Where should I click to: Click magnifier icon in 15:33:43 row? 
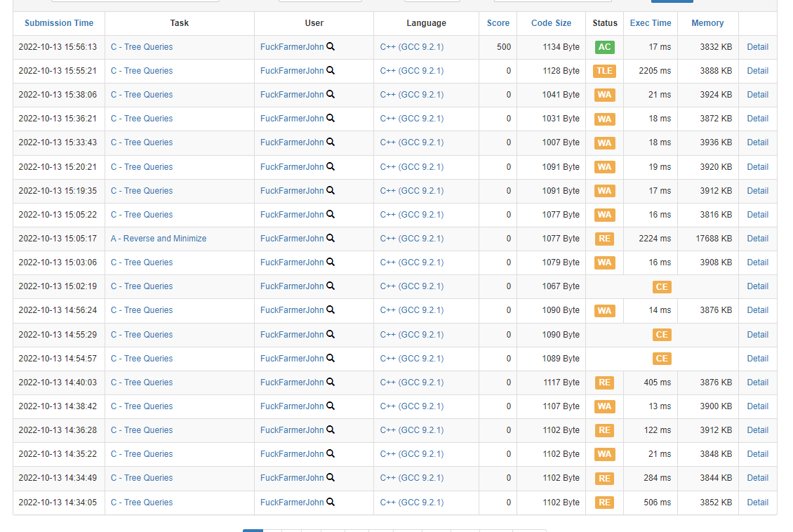pos(331,142)
